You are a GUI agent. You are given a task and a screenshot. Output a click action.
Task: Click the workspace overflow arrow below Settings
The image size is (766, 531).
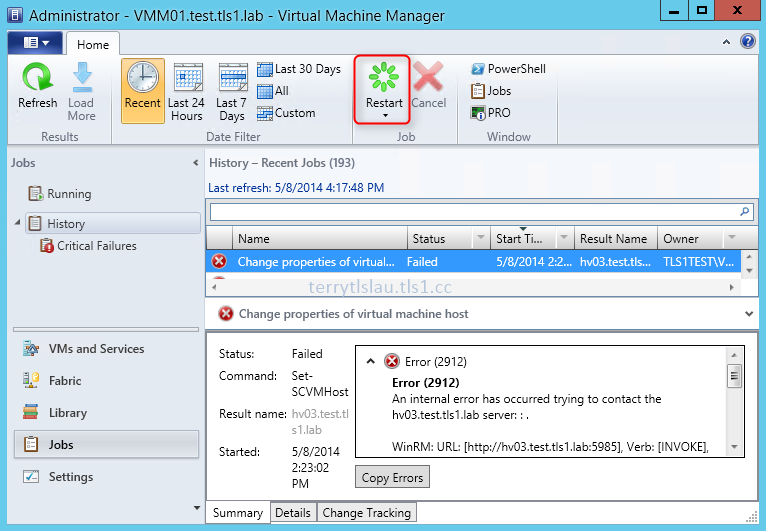[x=197, y=508]
